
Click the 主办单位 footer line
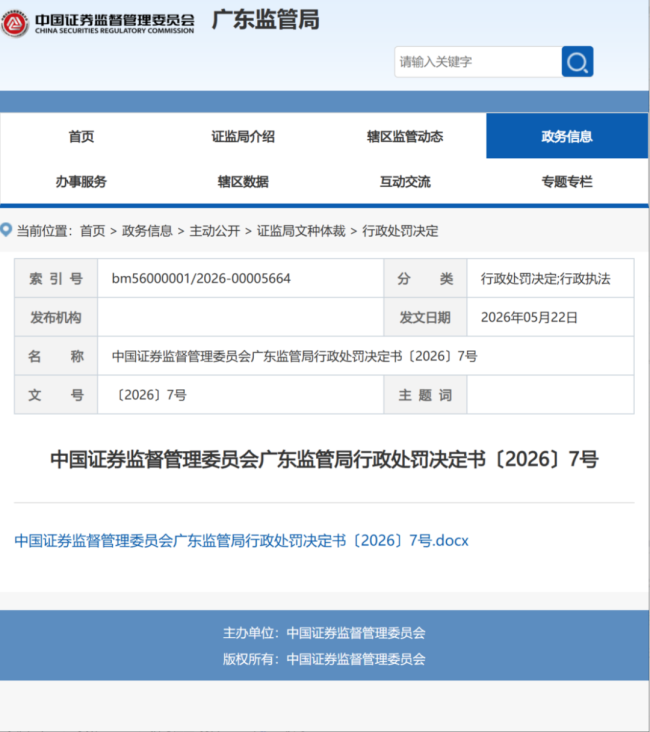324,633
